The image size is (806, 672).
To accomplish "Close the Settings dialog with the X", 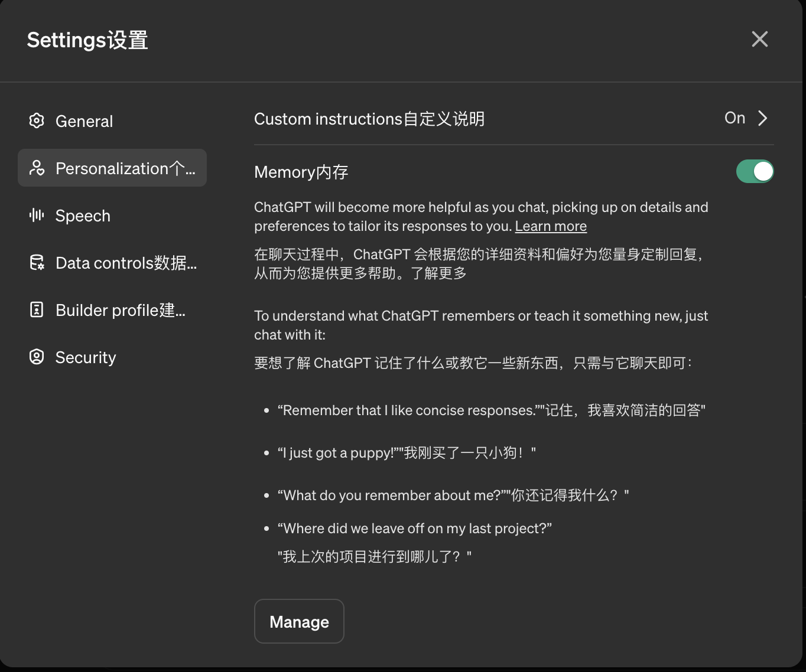I will [x=759, y=39].
